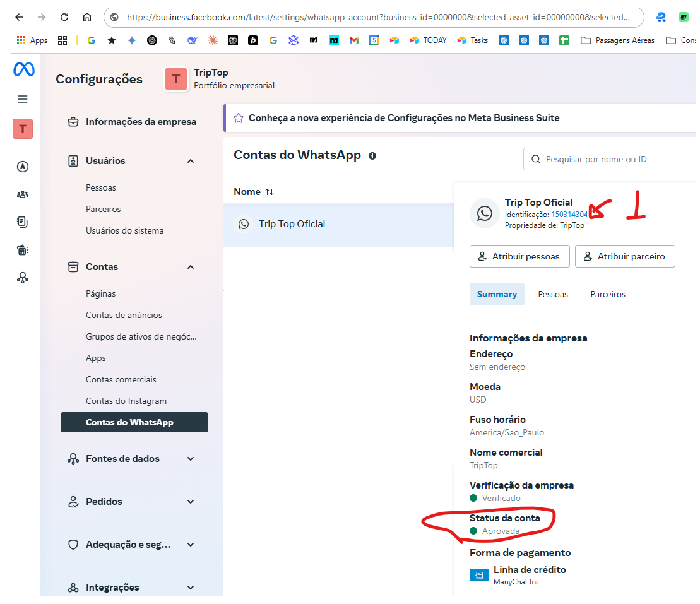This screenshot has height=604, width=700.
Task: Open the Apps bookmark grid
Action: pos(32,40)
